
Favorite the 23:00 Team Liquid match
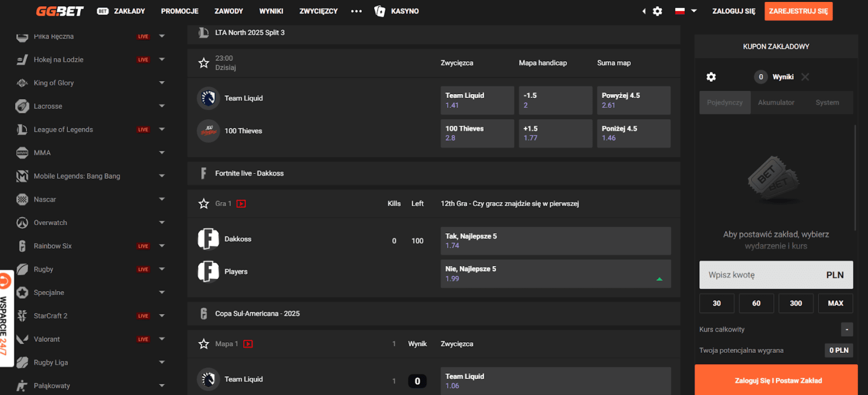(204, 63)
